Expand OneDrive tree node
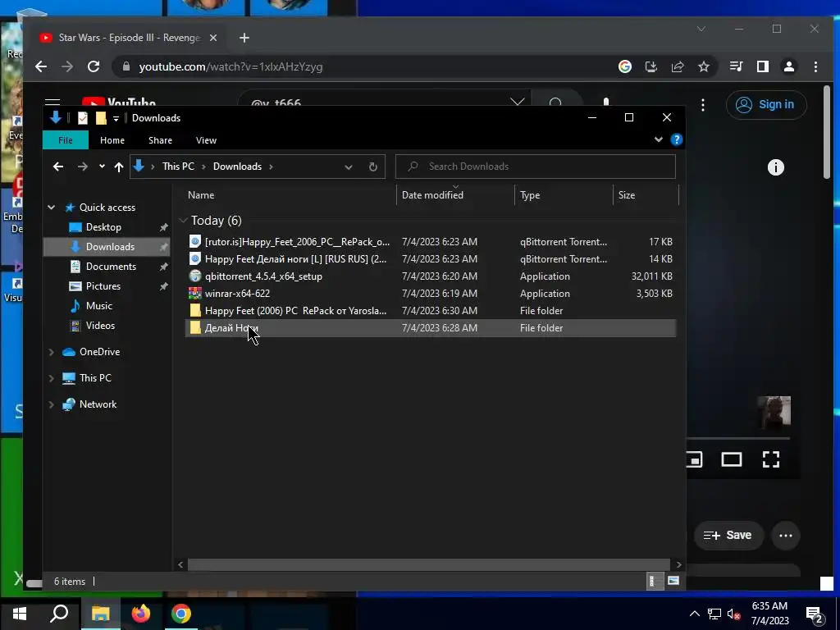Viewport: 840px width, 630px height. [52, 352]
